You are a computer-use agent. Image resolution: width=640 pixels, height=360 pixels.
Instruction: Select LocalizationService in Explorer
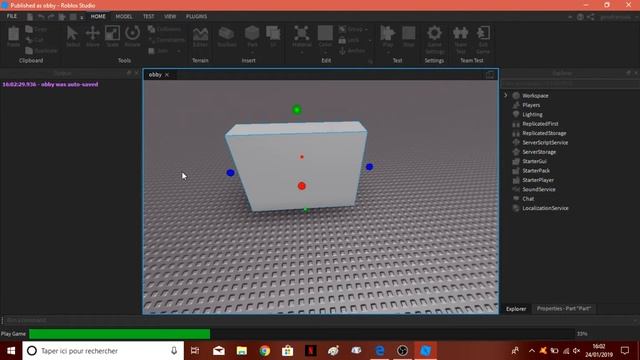coord(545,208)
